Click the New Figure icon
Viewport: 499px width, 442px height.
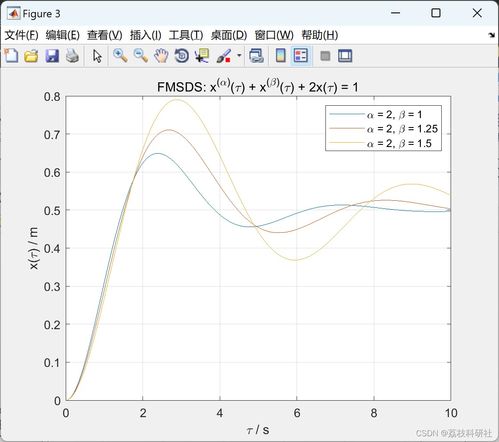[x=11, y=56]
